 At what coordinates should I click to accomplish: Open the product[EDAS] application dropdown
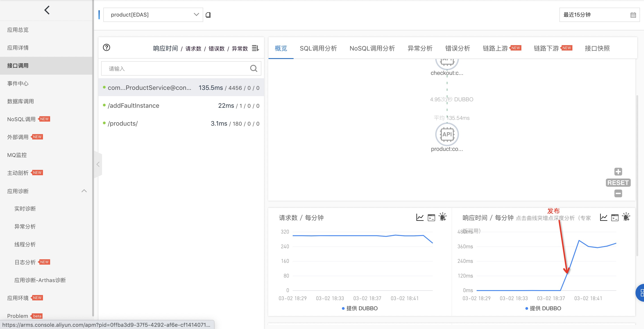[x=153, y=15]
